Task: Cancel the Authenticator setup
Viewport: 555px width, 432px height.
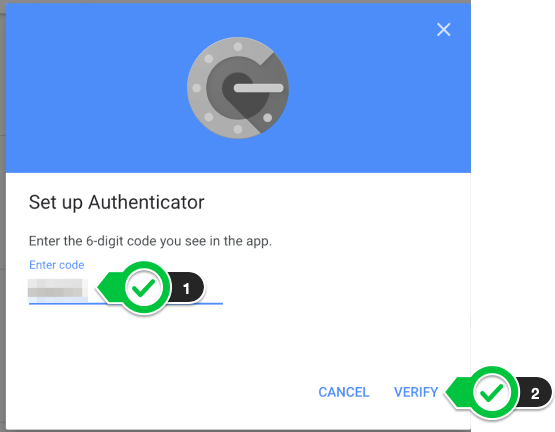Action: point(344,392)
